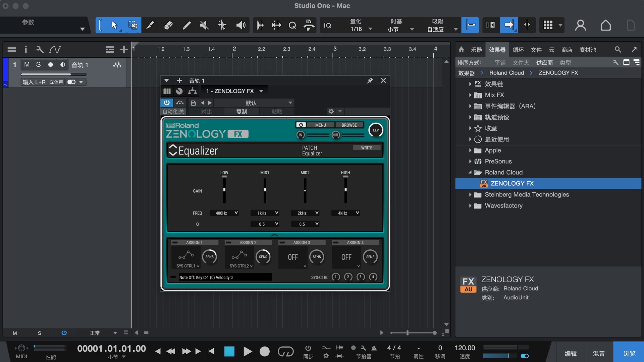Select the Eraser tool in toolbar
This screenshot has width=644, height=362.
click(x=168, y=25)
